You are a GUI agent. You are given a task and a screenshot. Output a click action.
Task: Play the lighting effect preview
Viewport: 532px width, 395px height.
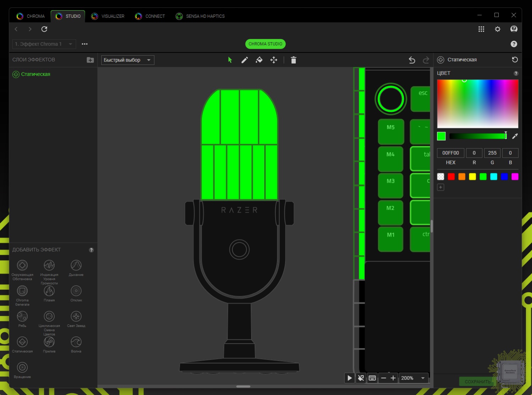tap(349, 378)
